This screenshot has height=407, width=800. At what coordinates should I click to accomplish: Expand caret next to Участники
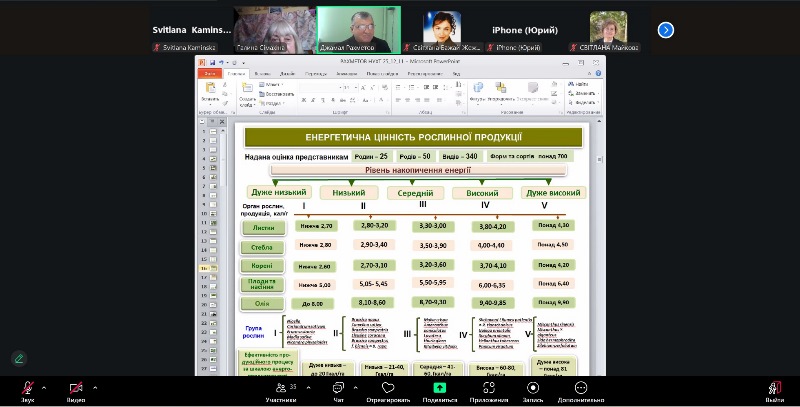308,388
